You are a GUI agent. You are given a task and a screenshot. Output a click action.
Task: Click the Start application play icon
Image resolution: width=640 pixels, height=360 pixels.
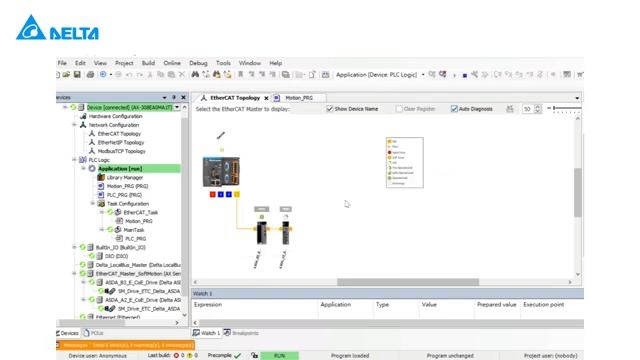[455, 75]
